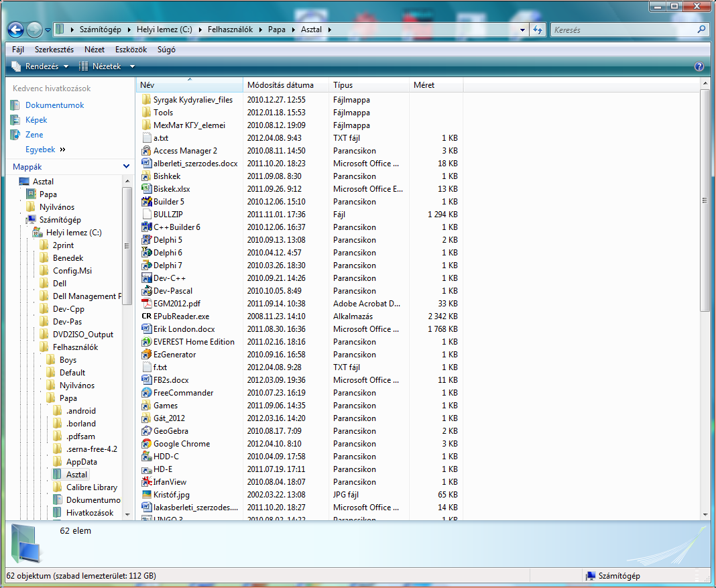Select DVD2ISO_Output folder in tree
The width and height of the screenshot is (716, 588).
click(x=82, y=335)
